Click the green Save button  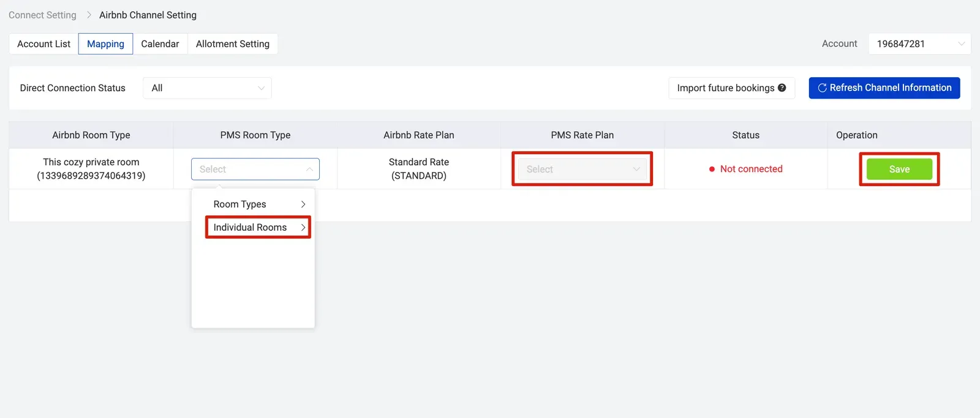pos(899,169)
